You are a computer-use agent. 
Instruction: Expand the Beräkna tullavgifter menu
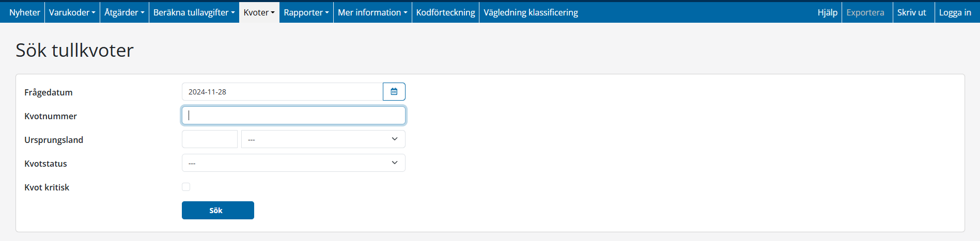coord(194,12)
